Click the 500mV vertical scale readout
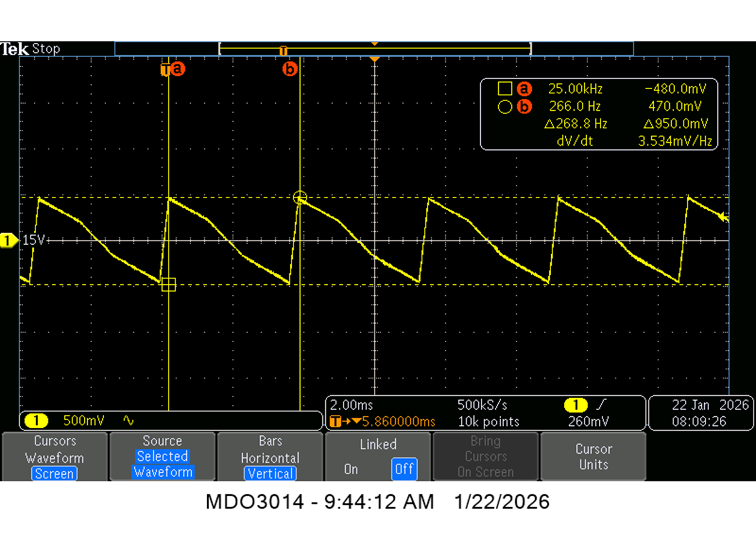This screenshot has height=550, width=756. tap(84, 420)
